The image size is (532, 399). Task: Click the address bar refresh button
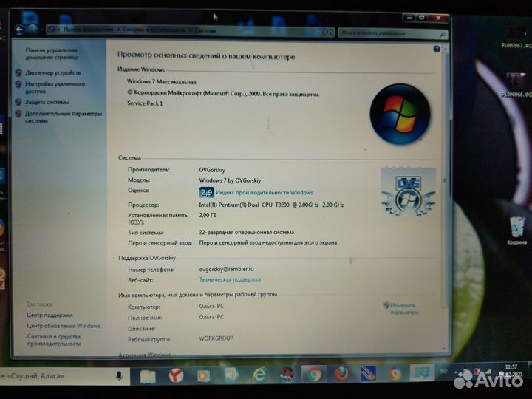tap(329, 33)
